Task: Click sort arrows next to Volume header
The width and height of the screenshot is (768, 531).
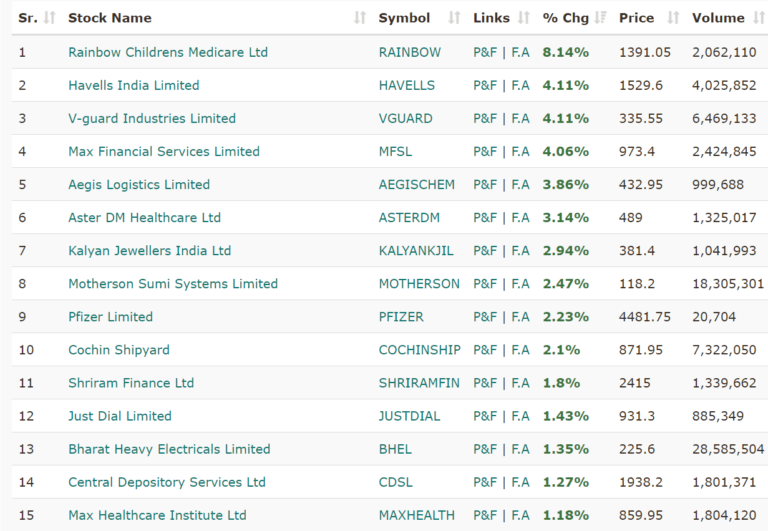Action: (757, 18)
